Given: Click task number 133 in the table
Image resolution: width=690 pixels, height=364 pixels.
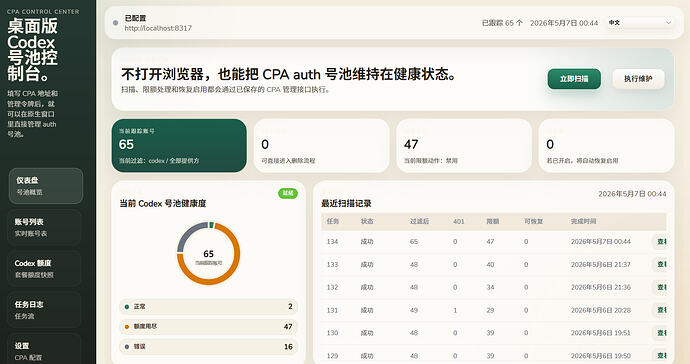Looking at the screenshot, I should [332, 265].
